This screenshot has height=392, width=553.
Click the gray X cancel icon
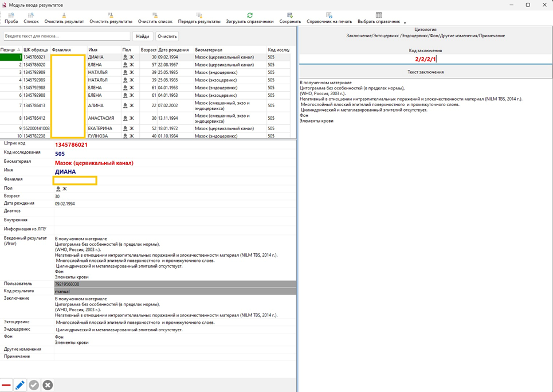(48, 385)
